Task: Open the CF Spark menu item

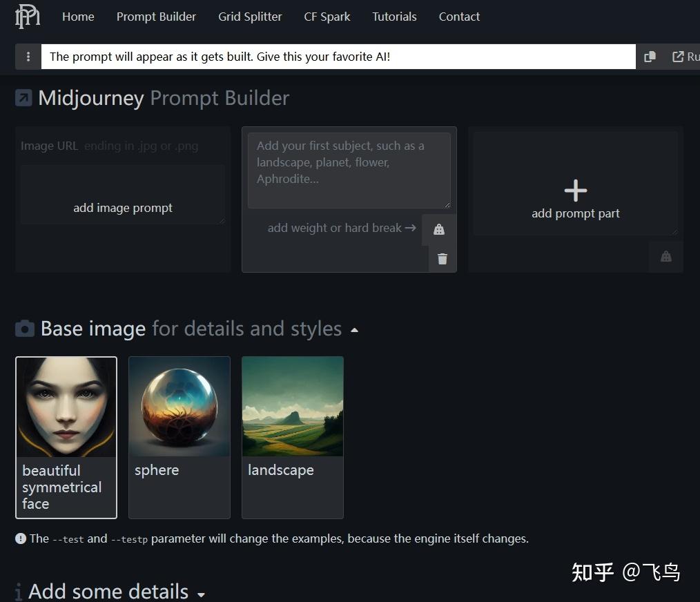Action: click(x=327, y=17)
